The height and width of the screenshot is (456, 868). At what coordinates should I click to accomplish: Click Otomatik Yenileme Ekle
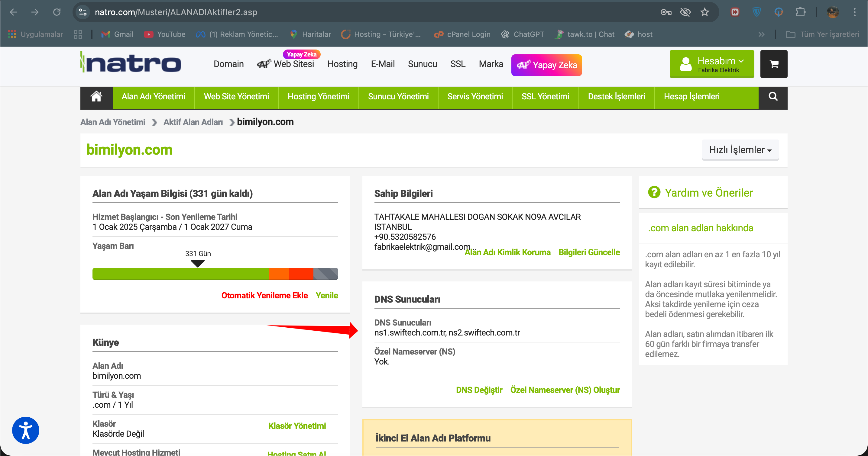point(264,295)
